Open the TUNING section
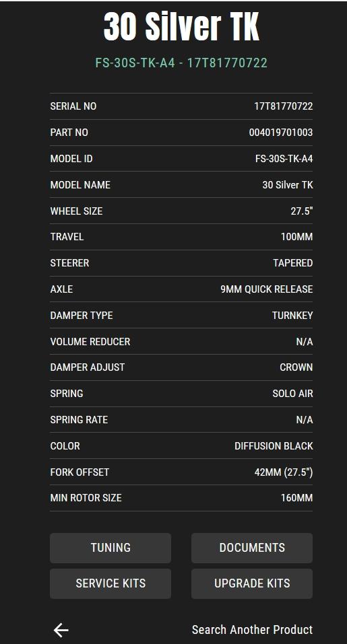347x644 pixels. (111, 548)
